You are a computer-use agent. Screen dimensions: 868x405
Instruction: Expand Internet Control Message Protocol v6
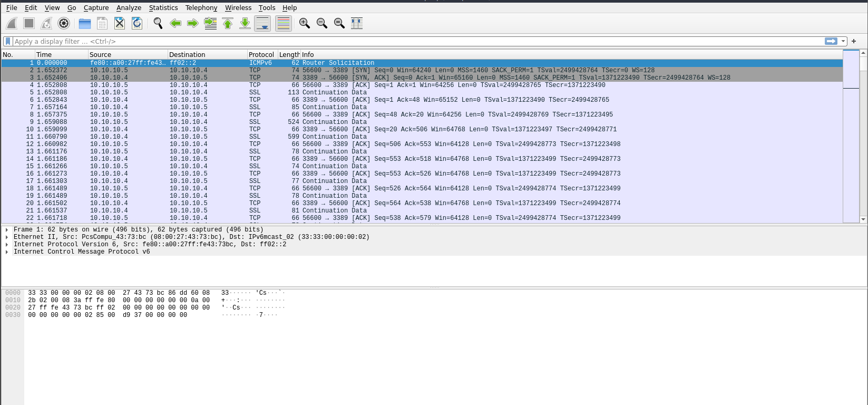pyautogui.click(x=7, y=252)
